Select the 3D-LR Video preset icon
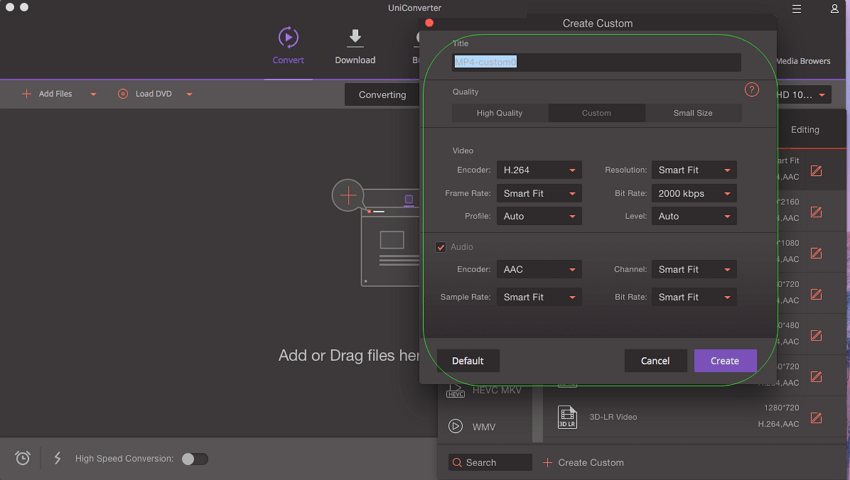850x480 pixels. click(567, 417)
